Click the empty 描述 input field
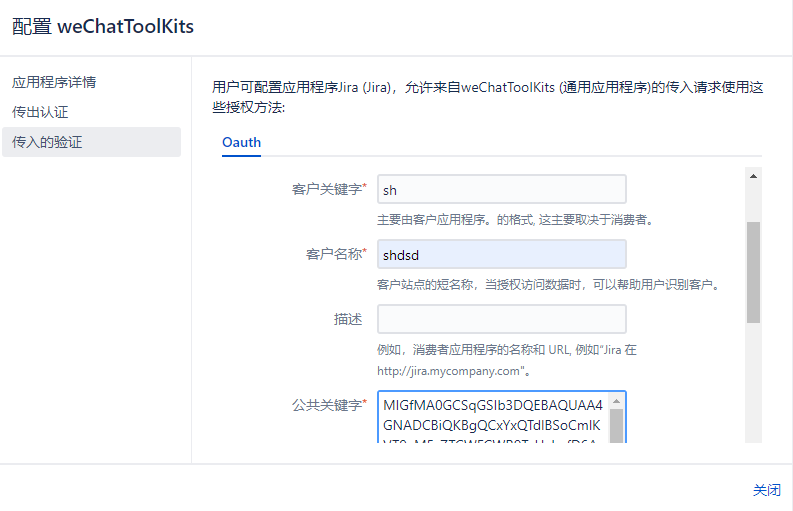The width and height of the screenshot is (793, 511). click(x=501, y=319)
